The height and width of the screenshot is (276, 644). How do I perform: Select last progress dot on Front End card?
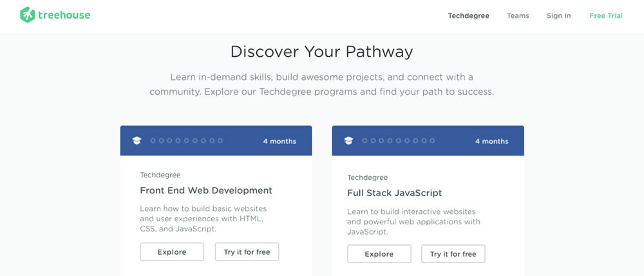point(220,141)
